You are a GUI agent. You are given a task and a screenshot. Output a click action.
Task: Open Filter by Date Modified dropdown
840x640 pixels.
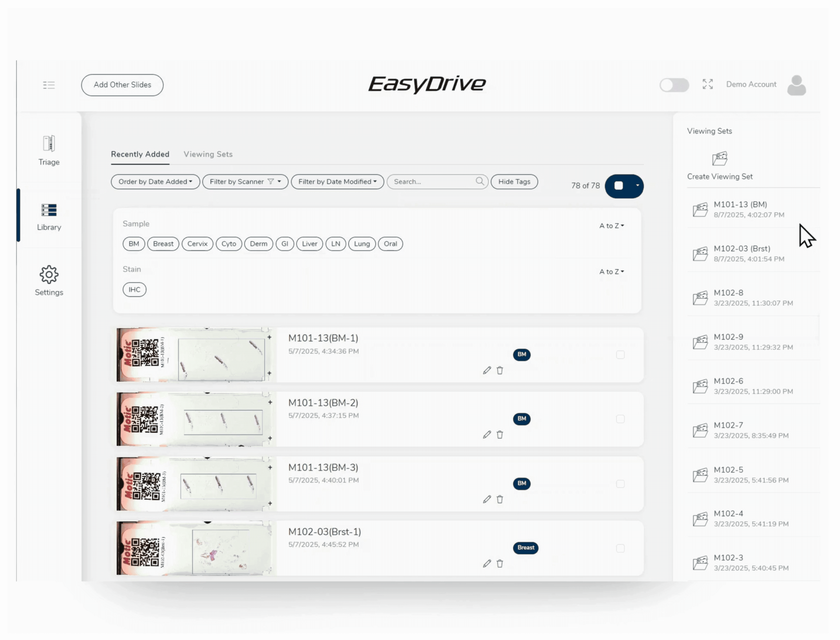click(337, 182)
